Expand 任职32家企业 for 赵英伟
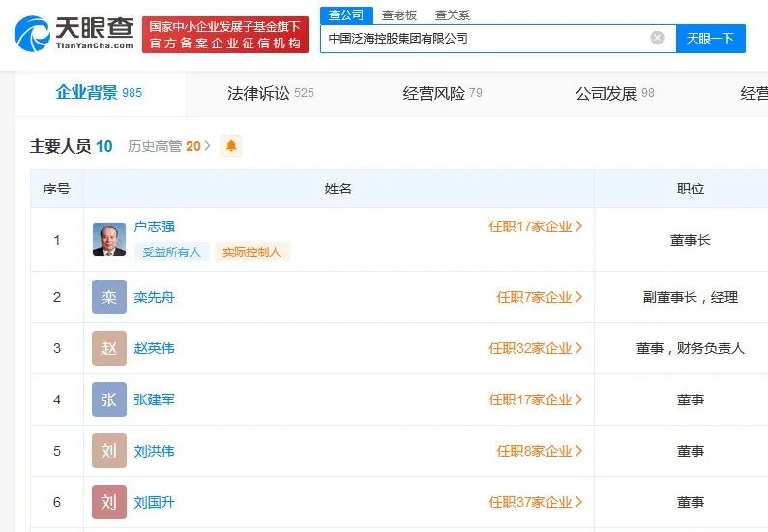Screen dimensions: 768x532 [x=535, y=348]
